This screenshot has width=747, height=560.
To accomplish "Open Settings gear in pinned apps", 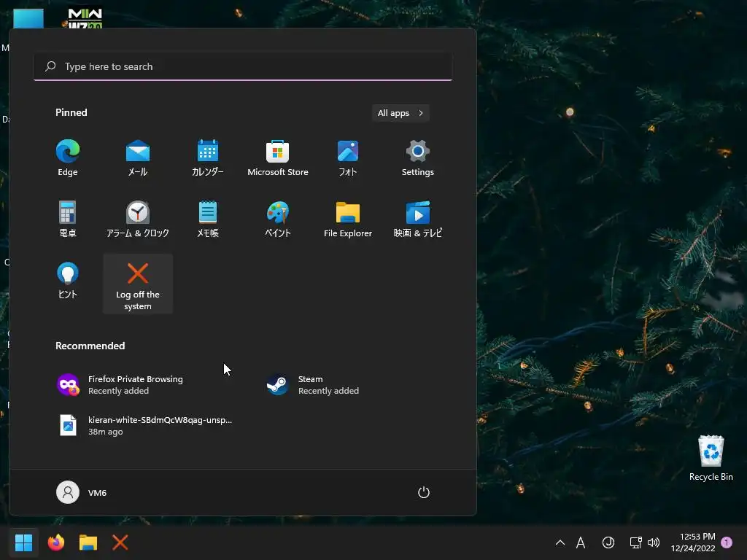I will 418,158.
